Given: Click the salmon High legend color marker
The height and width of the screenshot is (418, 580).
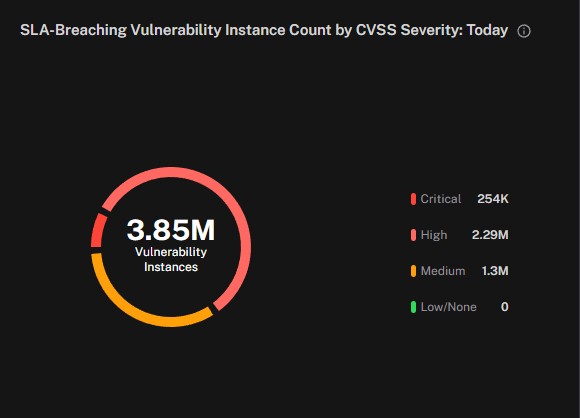Looking at the screenshot, I should tap(413, 235).
